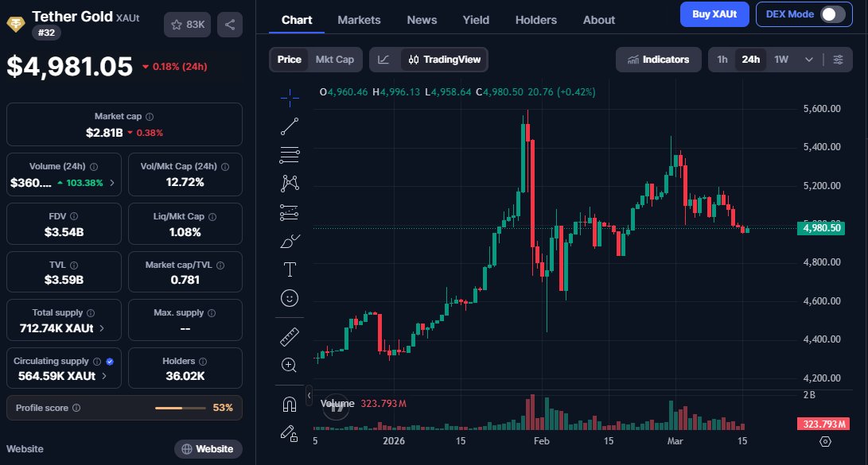Open the Markets tab
The height and width of the screenshot is (465, 868).
click(360, 20)
